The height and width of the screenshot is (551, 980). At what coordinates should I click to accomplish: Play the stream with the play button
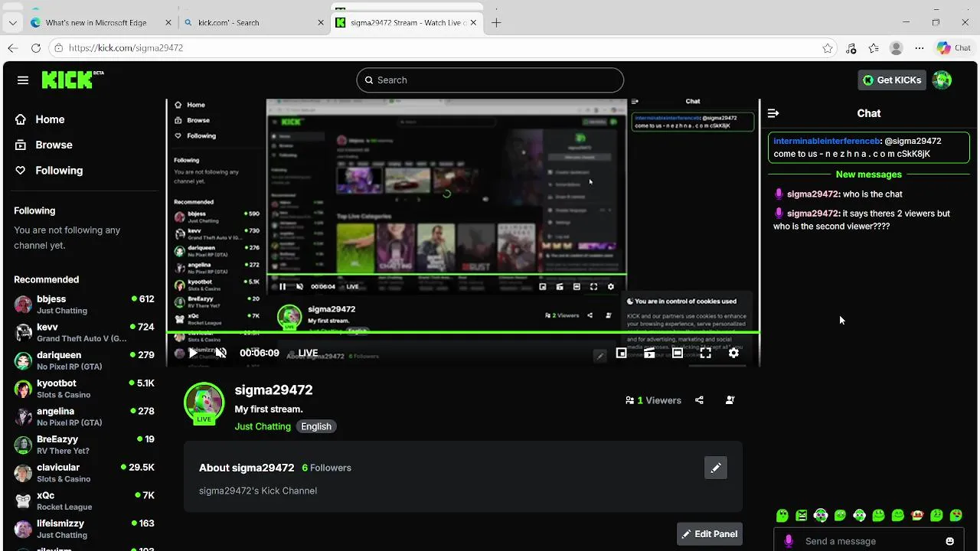(193, 353)
